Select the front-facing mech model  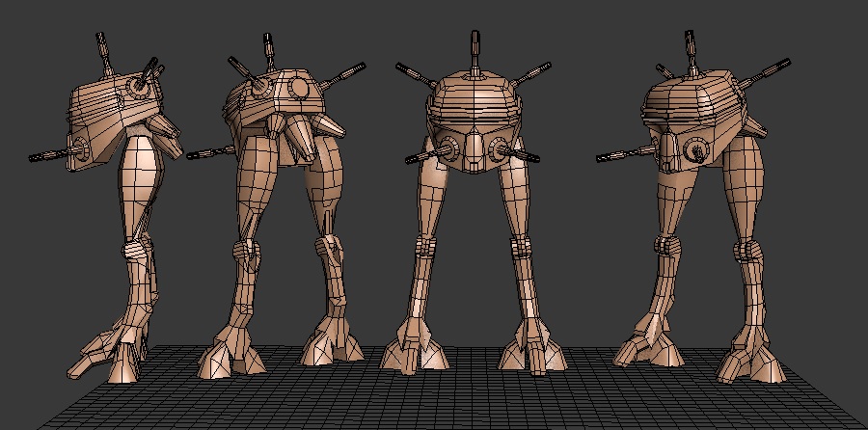coord(474,204)
